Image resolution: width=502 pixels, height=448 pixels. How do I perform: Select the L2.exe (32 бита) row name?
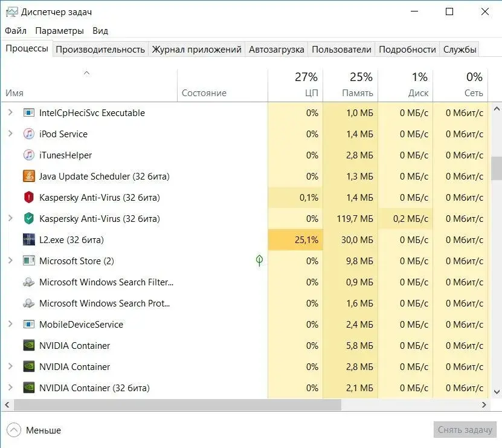(71, 240)
